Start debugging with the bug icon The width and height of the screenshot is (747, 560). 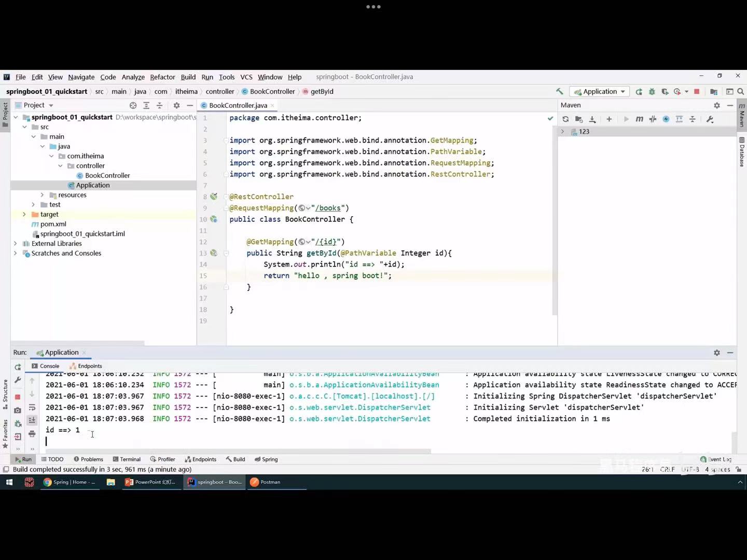pyautogui.click(x=652, y=91)
